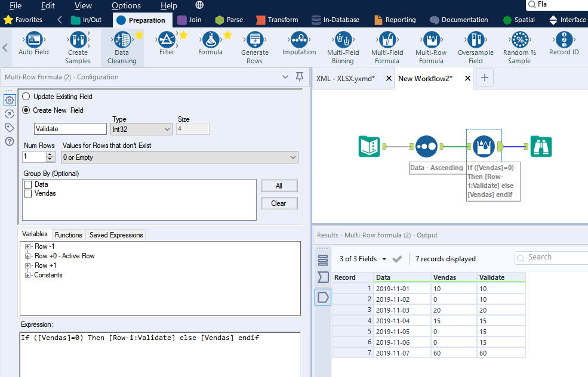Image resolution: width=588 pixels, height=377 pixels.
Task: Click inside the Results search box
Action: pos(555,257)
